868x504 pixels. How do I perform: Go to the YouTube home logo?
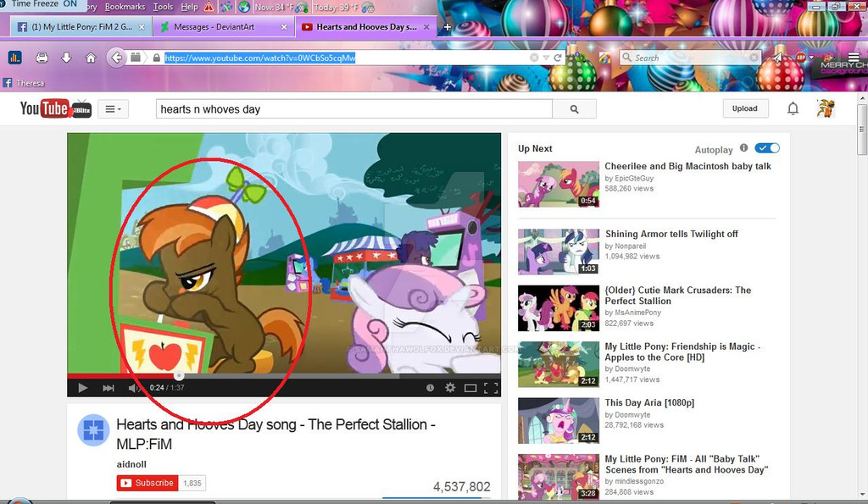click(x=55, y=108)
